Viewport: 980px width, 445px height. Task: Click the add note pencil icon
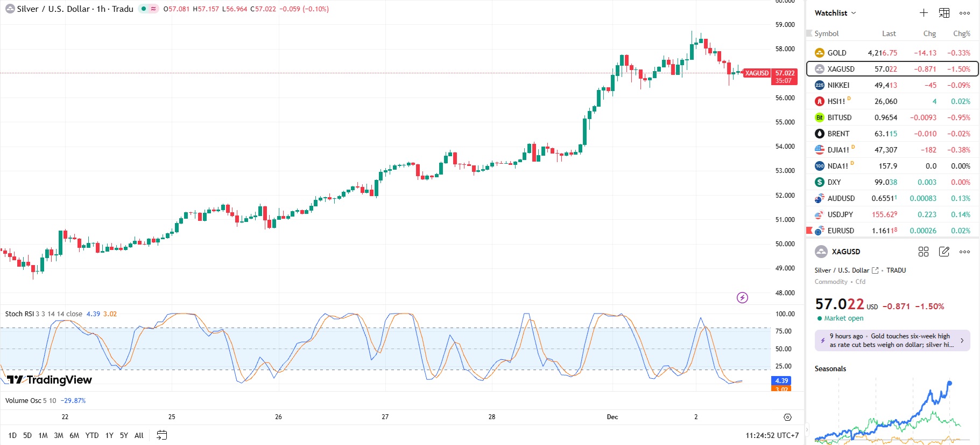pos(944,252)
